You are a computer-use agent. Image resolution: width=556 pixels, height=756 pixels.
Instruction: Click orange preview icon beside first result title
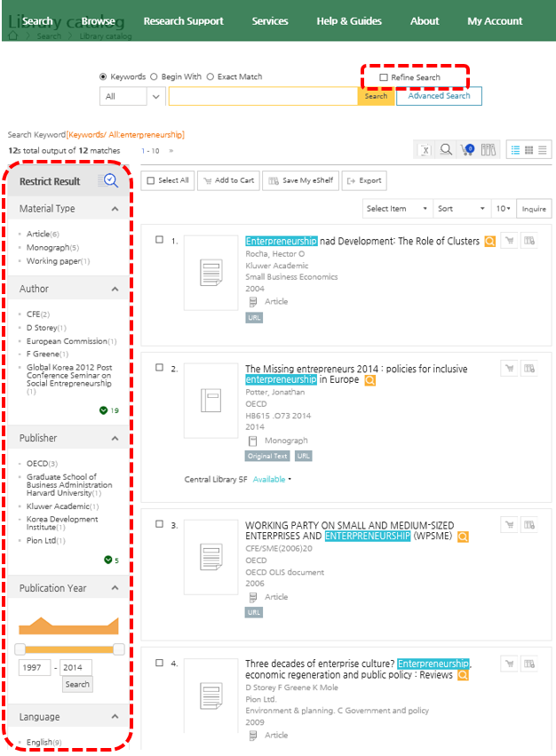[489, 241]
